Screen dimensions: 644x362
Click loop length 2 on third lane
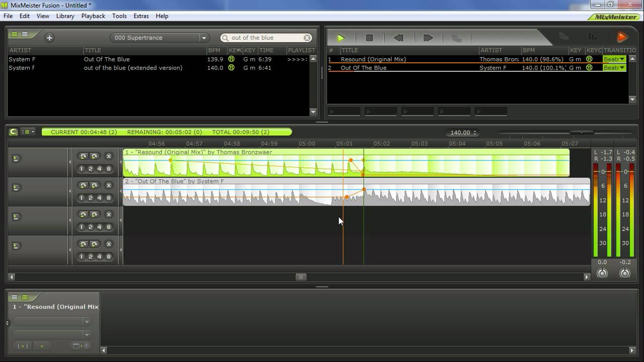[x=91, y=227]
